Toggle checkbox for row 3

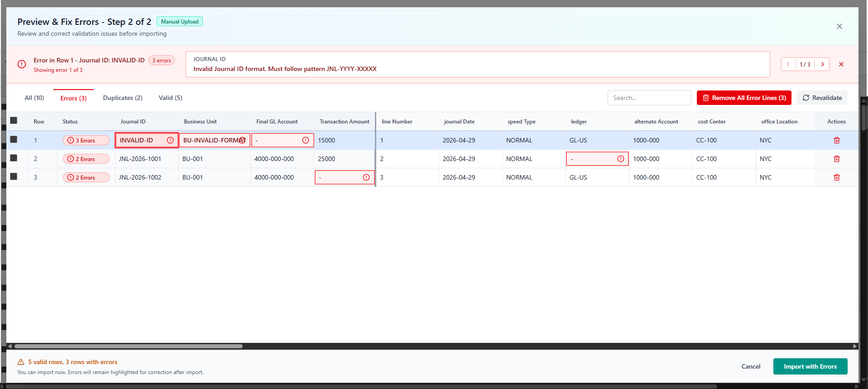[x=14, y=176]
